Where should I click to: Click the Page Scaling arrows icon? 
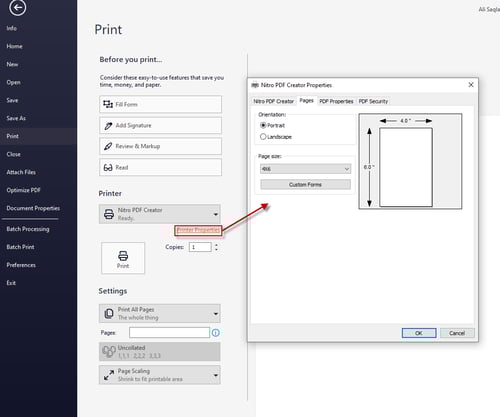109,375
